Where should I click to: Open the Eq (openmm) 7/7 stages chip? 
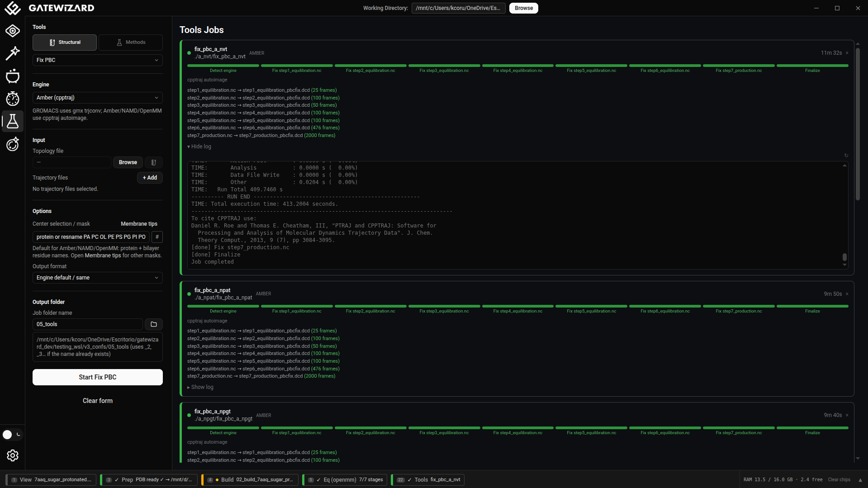[x=345, y=480]
